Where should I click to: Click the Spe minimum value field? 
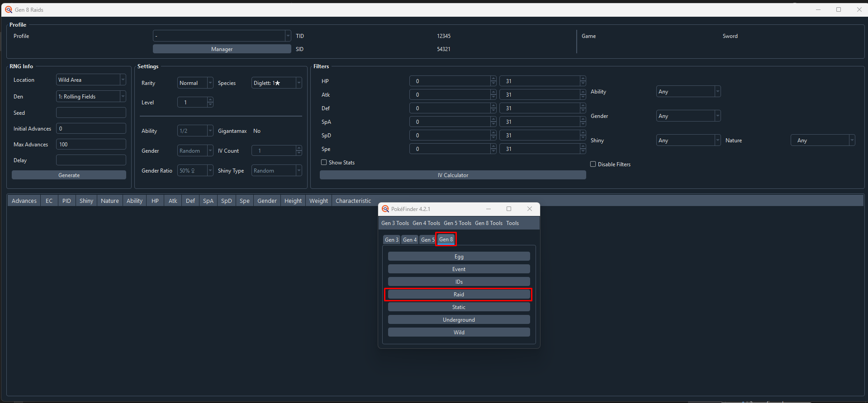(453, 149)
